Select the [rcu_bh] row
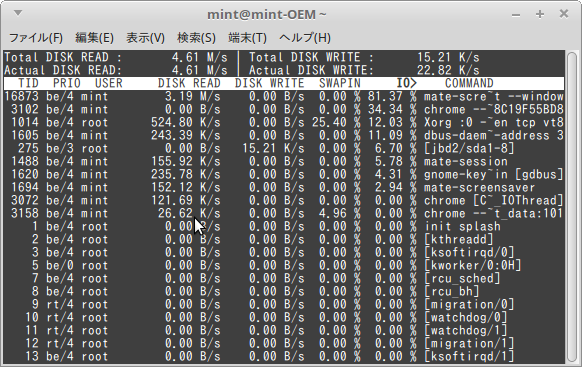 pos(284,291)
